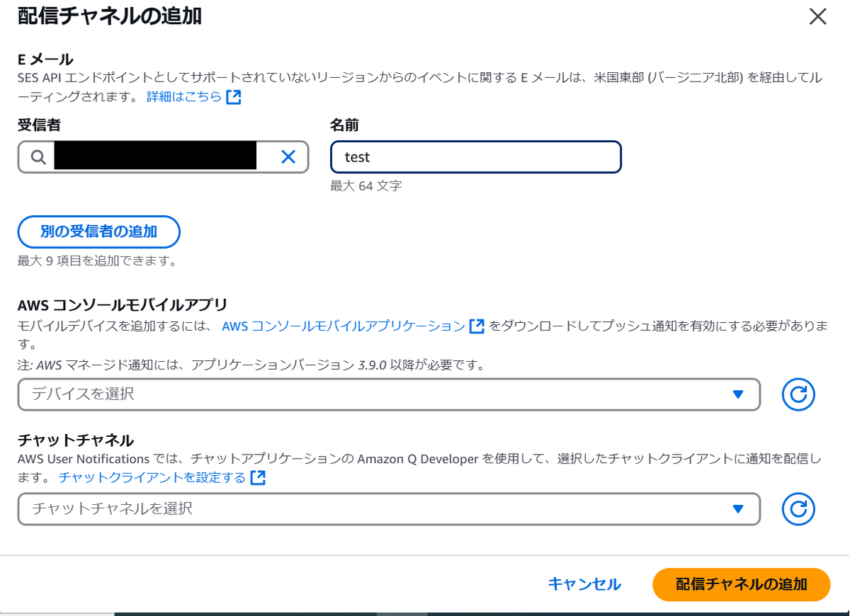Open the AWS コンソールモバイルアプリケーション link

(344, 326)
